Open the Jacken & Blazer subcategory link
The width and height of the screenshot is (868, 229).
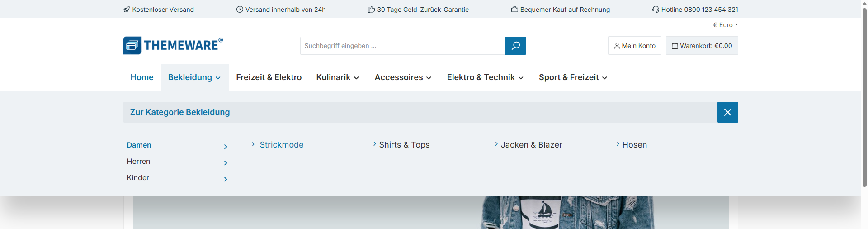[531, 145]
